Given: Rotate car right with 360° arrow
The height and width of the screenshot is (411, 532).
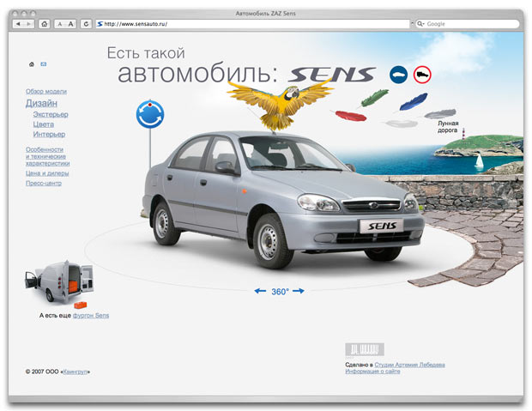Looking at the screenshot, I should coord(299,292).
